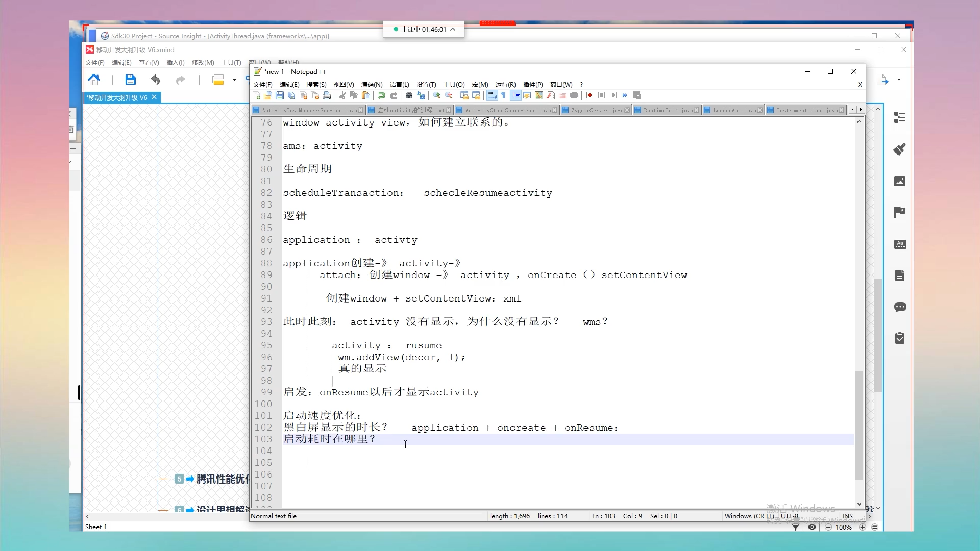Click the Save icon in Notepad++ toolbar
This screenshot has height=551, width=980.
pos(280,95)
